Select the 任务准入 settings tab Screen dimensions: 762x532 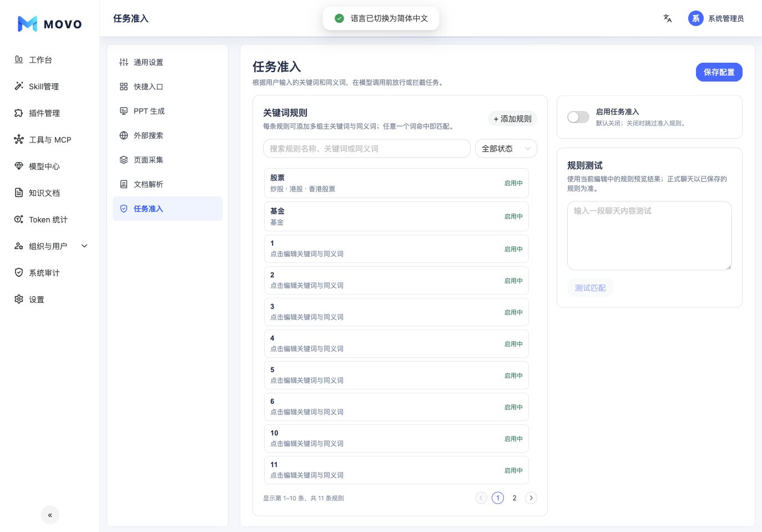click(x=168, y=209)
